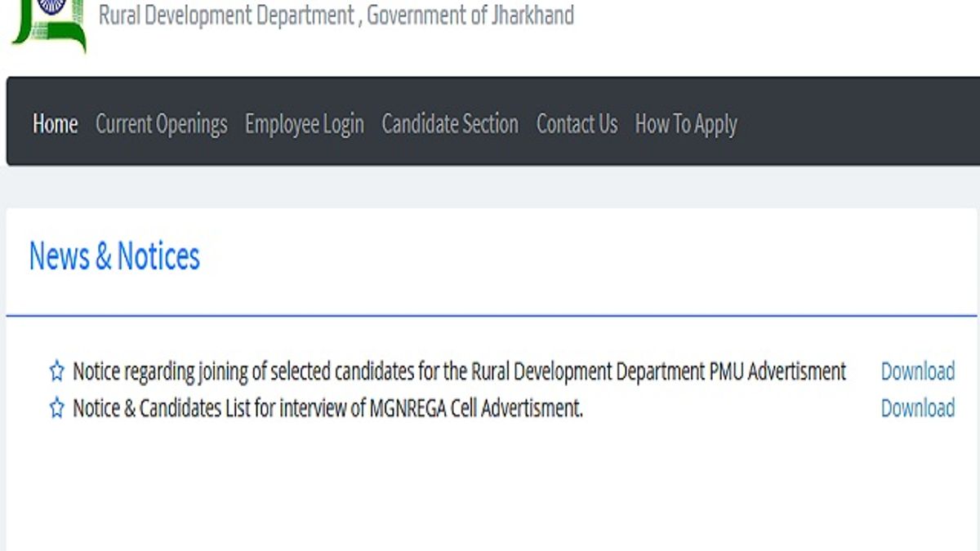
Task: Click the blue divider under News & Notices
Action: (x=492, y=315)
